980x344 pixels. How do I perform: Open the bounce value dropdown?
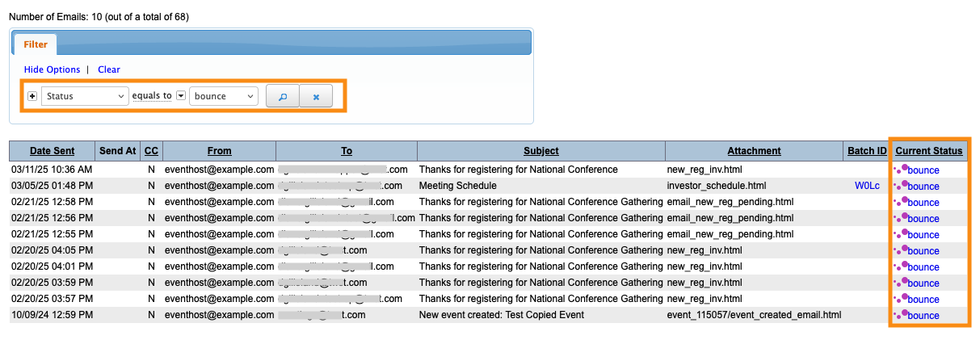(x=225, y=96)
